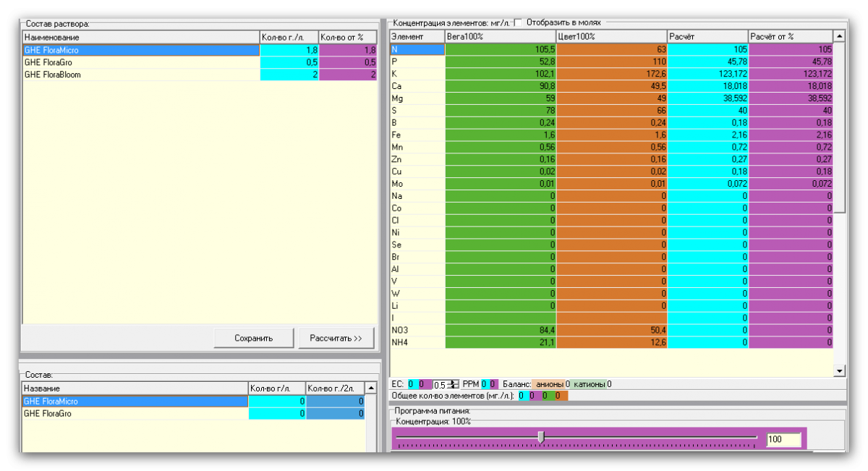
Task: Click the Цвет100% value 12,6 for NH4
Action: [612, 342]
